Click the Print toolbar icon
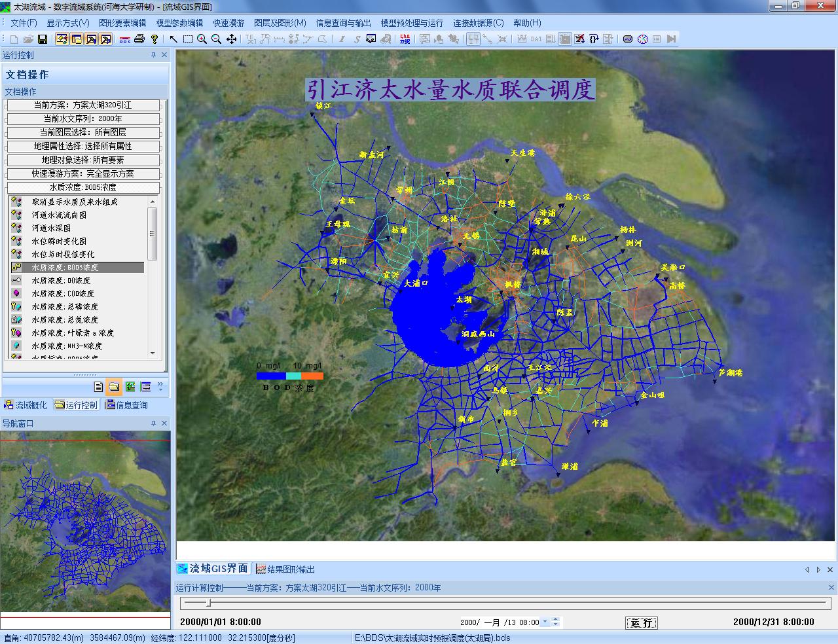 point(139,39)
